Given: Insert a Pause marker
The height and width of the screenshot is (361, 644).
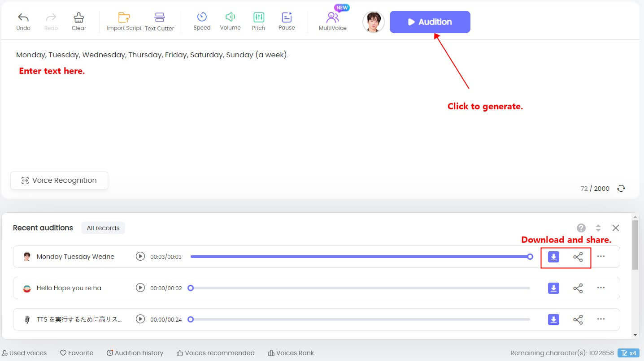Looking at the screenshot, I should 287,21.
